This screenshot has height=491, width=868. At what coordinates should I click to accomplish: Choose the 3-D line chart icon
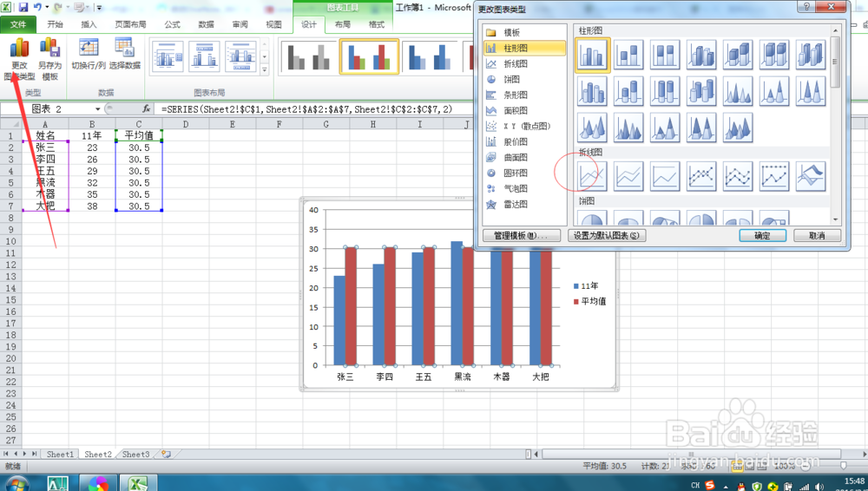(x=811, y=176)
